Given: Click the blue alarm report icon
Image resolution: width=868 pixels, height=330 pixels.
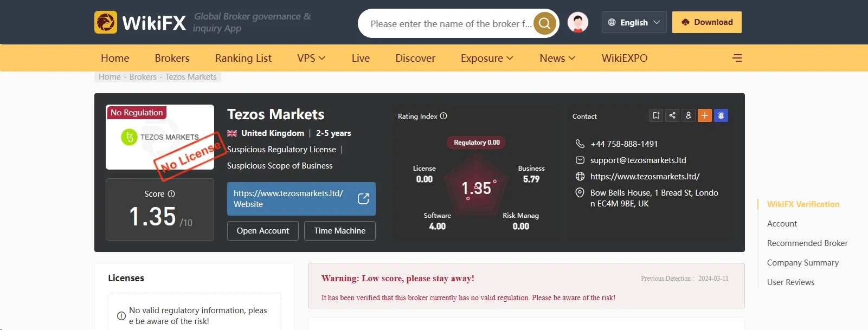Looking at the screenshot, I should [x=721, y=115].
